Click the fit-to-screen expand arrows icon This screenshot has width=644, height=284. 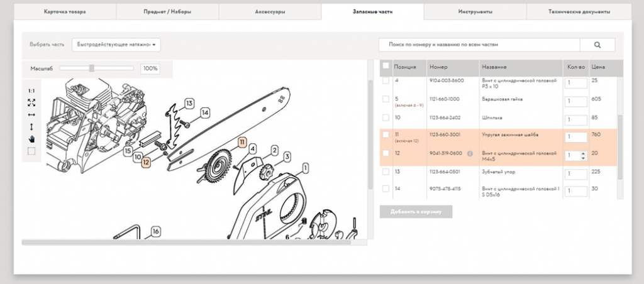31,102
